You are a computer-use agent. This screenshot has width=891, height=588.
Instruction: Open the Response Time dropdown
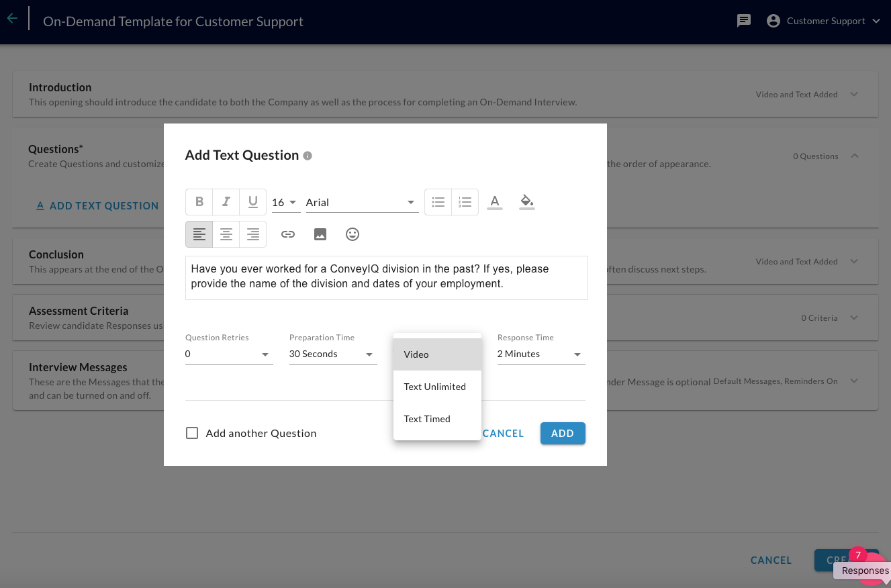(x=541, y=354)
